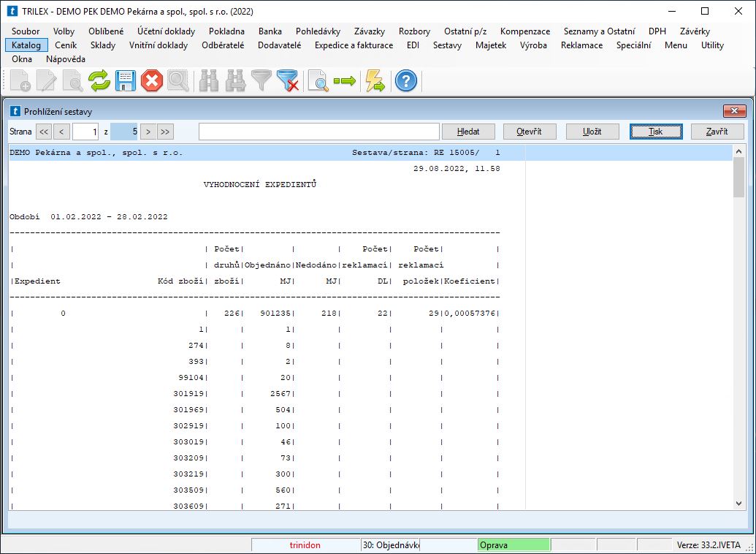Click the Uložit button
The width and height of the screenshot is (756, 554).
pos(592,132)
